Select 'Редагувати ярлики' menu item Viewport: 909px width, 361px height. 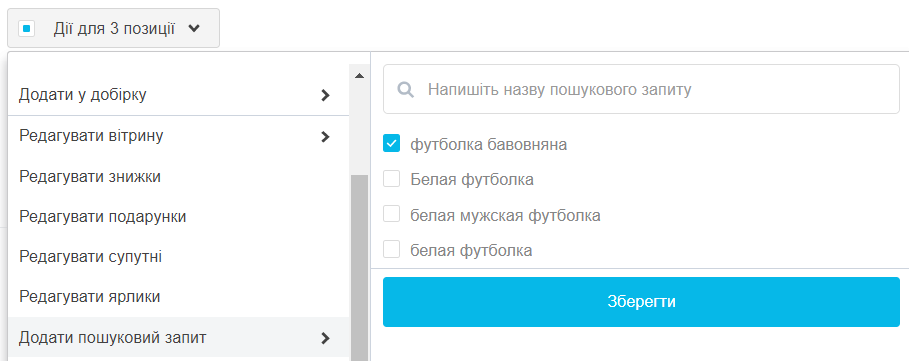(x=179, y=297)
